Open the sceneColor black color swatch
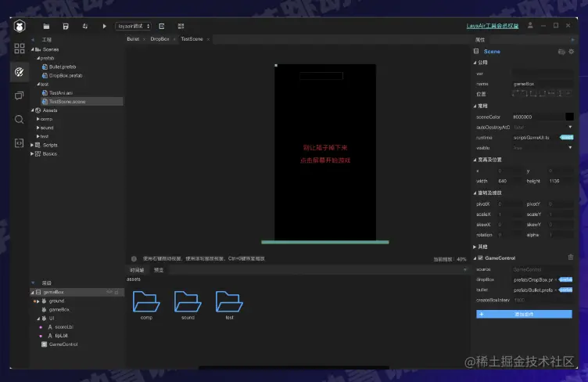 pyautogui.click(x=569, y=117)
